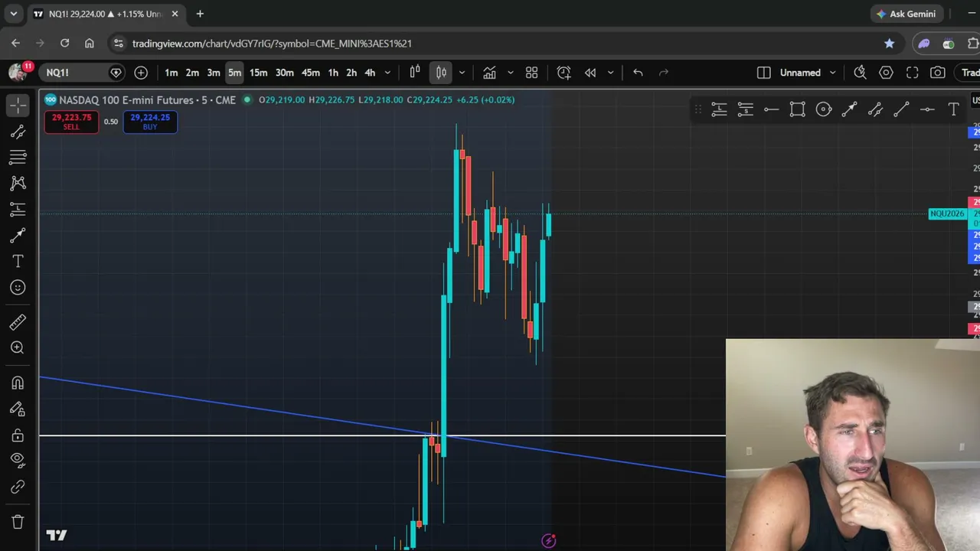Open the emoji and icons picker
This screenshot has width=980, height=551.
(18, 287)
